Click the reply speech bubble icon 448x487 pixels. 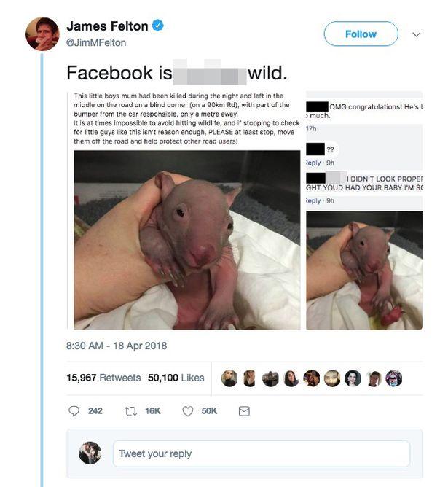coord(74,411)
